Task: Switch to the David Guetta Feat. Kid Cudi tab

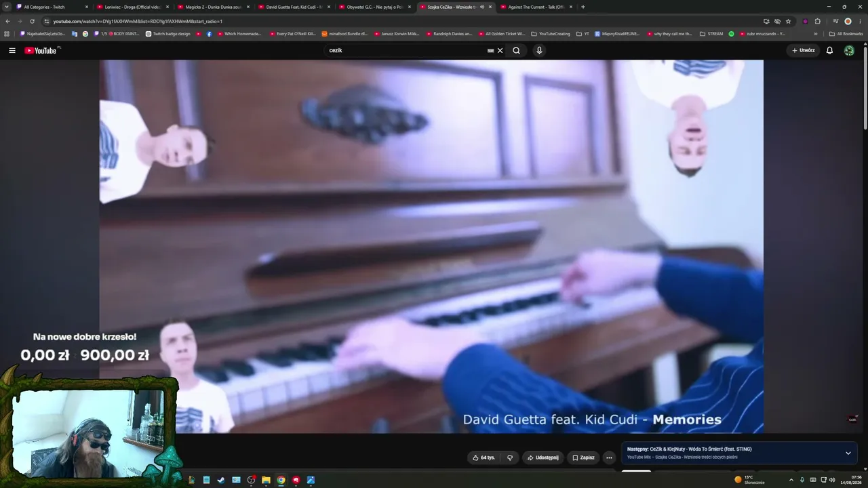Action: (x=294, y=7)
